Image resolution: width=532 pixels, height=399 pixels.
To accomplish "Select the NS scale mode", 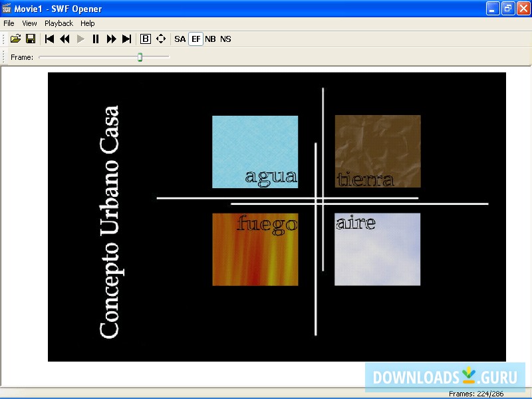I will point(225,39).
